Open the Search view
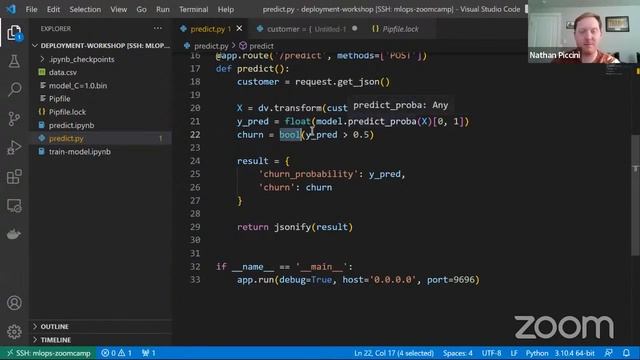Viewport: 640px width, 360px height. 14,89
